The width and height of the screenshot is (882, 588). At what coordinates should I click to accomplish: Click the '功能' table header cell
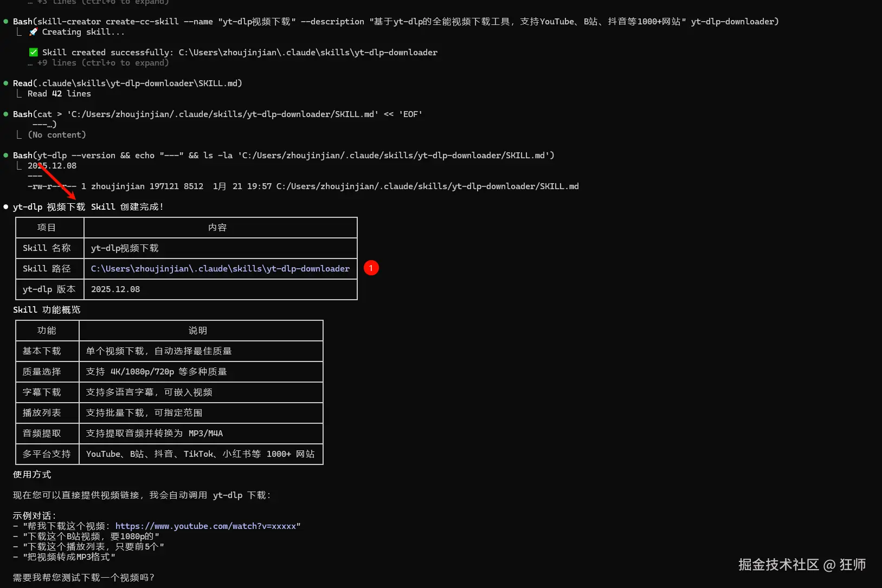[47, 331]
